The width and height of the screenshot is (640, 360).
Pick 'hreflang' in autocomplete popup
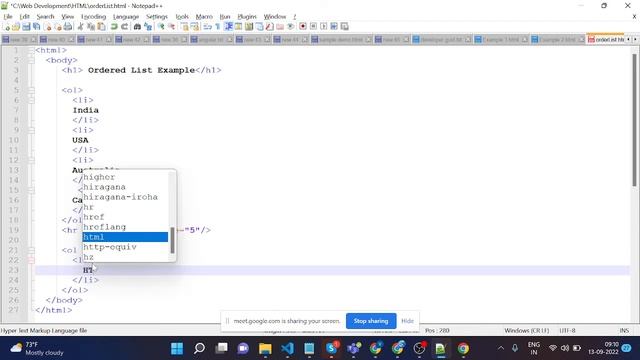pos(125,227)
